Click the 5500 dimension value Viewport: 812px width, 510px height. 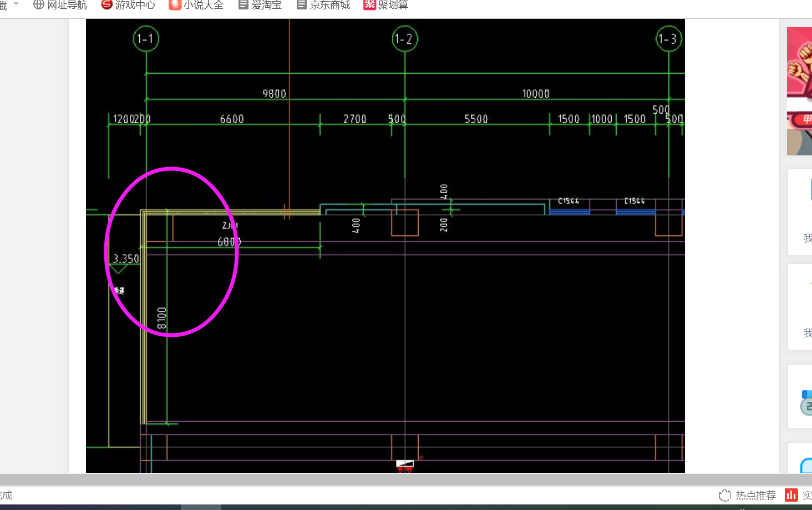(x=476, y=119)
